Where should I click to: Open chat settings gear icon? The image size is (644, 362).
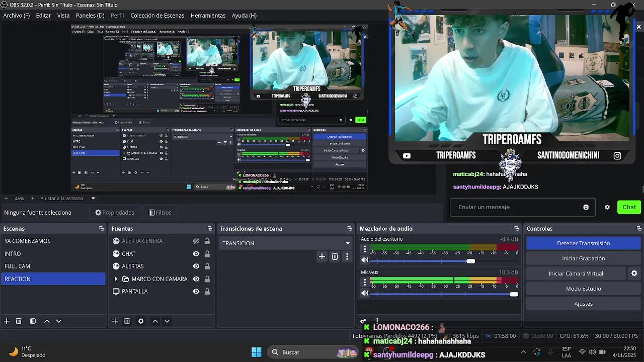pos(607,207)
